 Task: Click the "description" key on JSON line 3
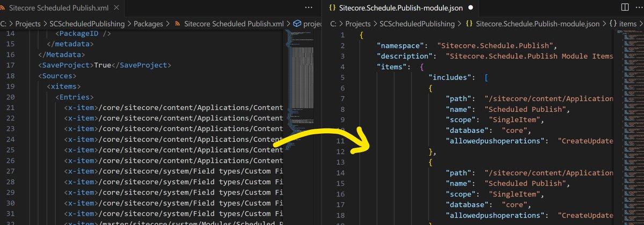tap(405, 56)
